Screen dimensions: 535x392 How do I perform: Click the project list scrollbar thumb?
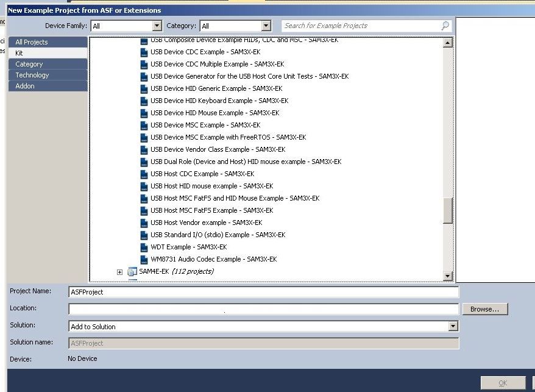click(x=447, y=211)
